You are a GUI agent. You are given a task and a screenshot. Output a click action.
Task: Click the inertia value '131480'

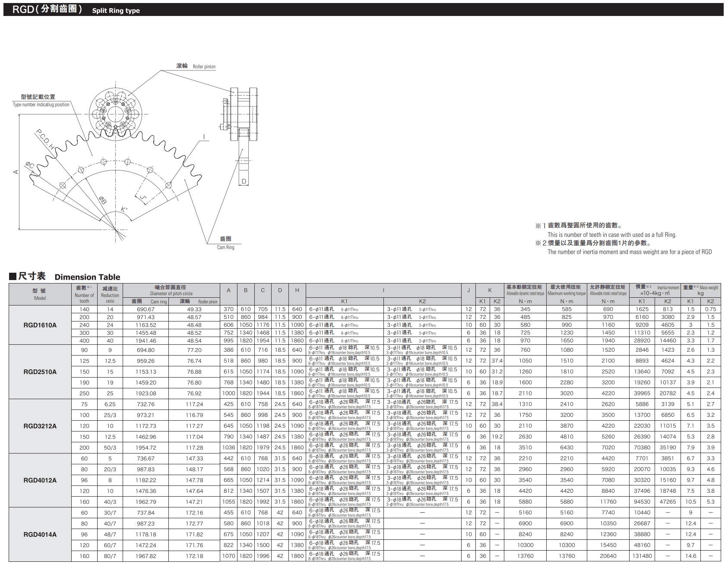coord(642,556)
